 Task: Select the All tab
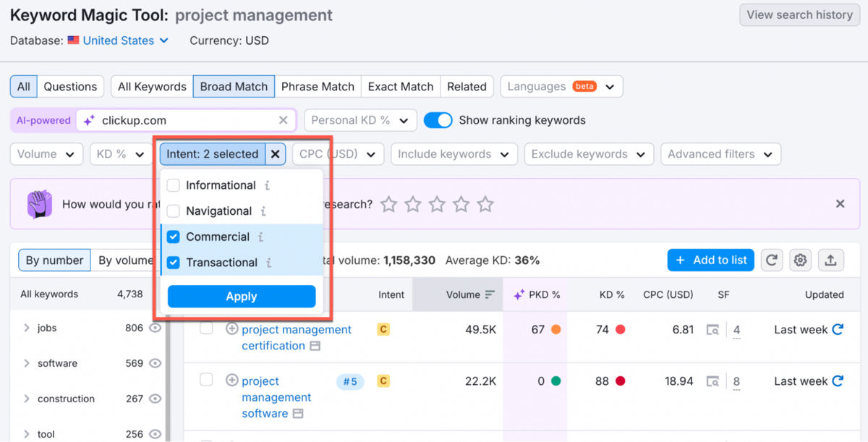tap(24, 87)
